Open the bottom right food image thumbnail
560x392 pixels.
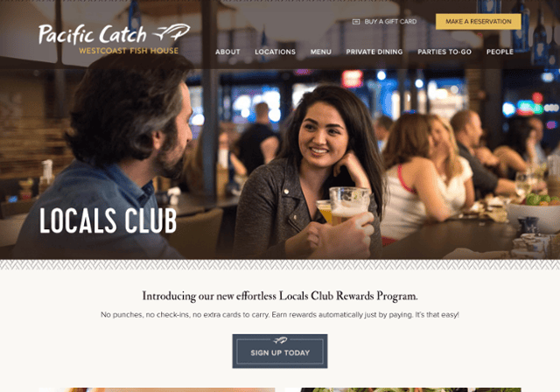tap(402, 390)
